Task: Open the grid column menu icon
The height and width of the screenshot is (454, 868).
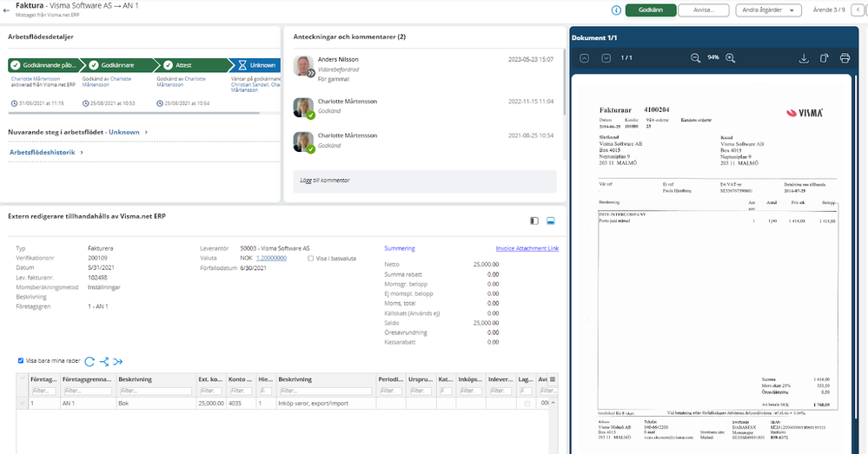Action: point(553,379)
